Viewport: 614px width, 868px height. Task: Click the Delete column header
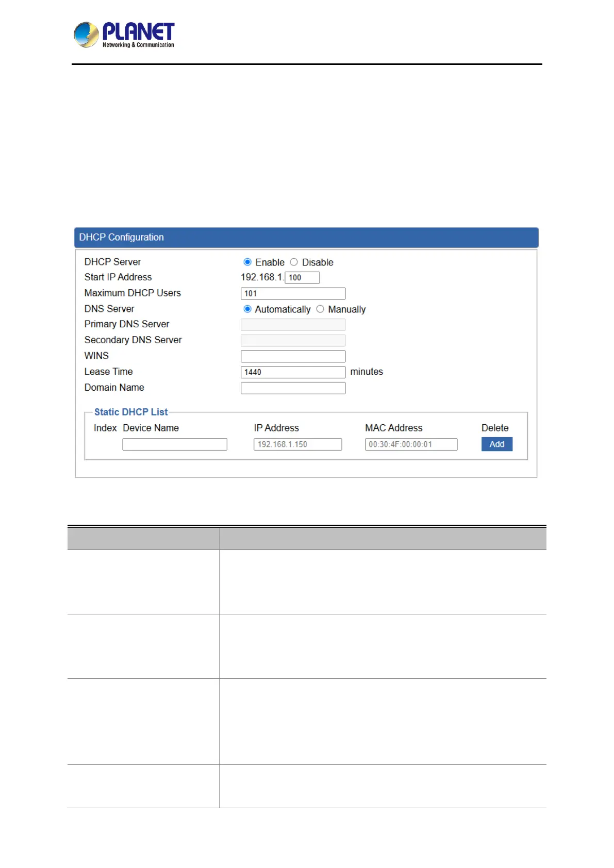coord(495,428)
